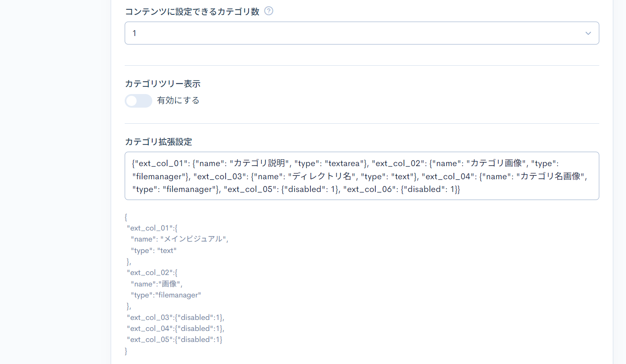The width and height of the screenshot is (626, 364).
Task: Click the 有効にする toggle label
Action: coord(178,100)
